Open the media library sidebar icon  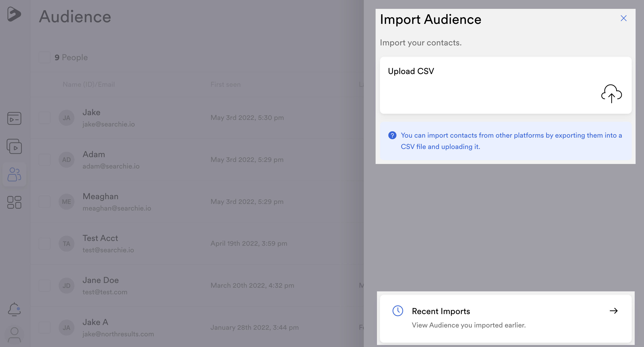pos(14,118)
